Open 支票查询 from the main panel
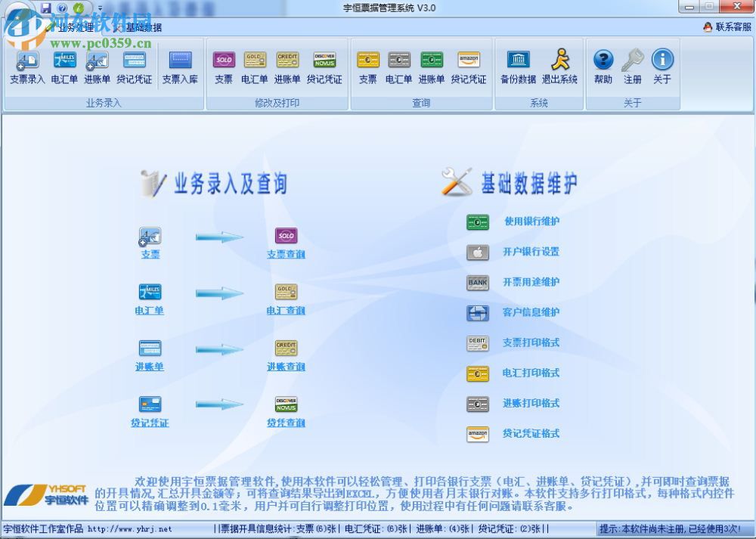The width and height of the screenshot is (756, 539). (287, 255)
